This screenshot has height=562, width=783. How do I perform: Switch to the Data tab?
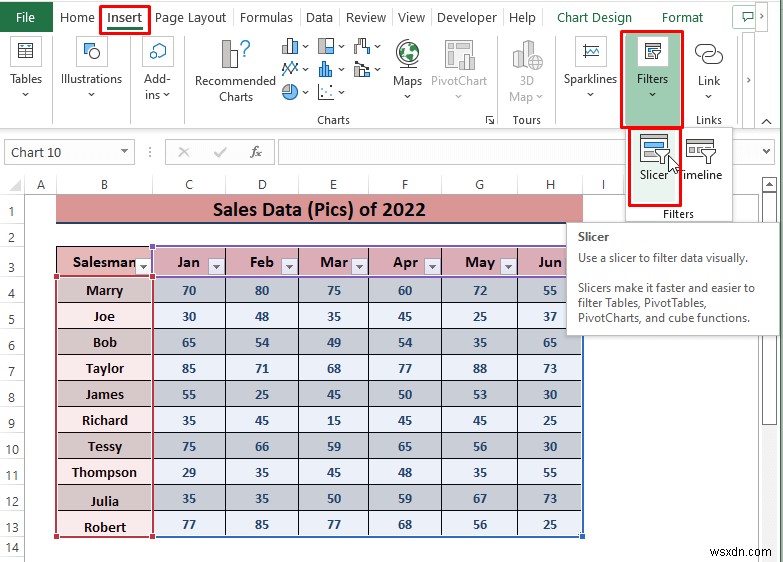coord(319,17)
